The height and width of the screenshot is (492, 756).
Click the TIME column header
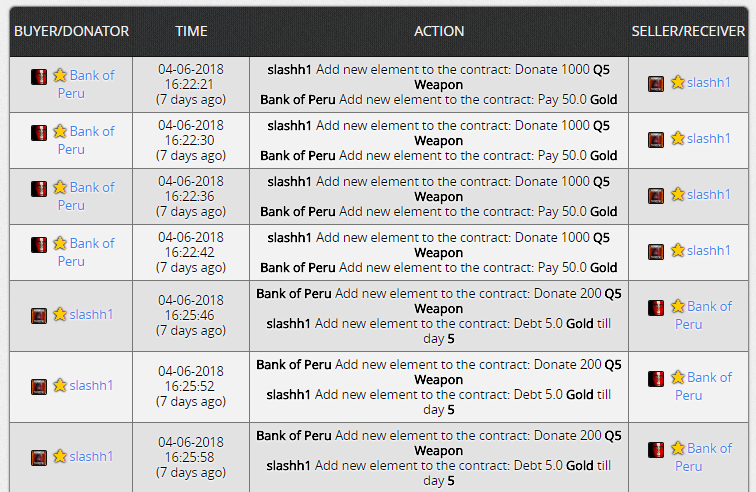point(191,31)
